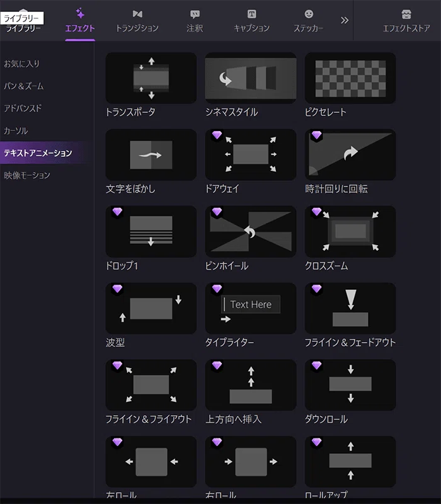Open the ステッカー tab

point(309,21)
